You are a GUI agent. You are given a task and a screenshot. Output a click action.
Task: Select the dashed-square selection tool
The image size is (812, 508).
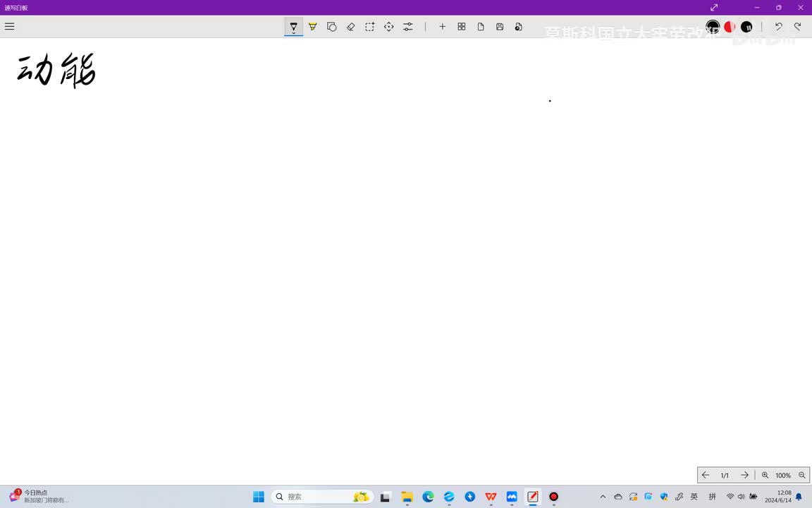point(370,26)
